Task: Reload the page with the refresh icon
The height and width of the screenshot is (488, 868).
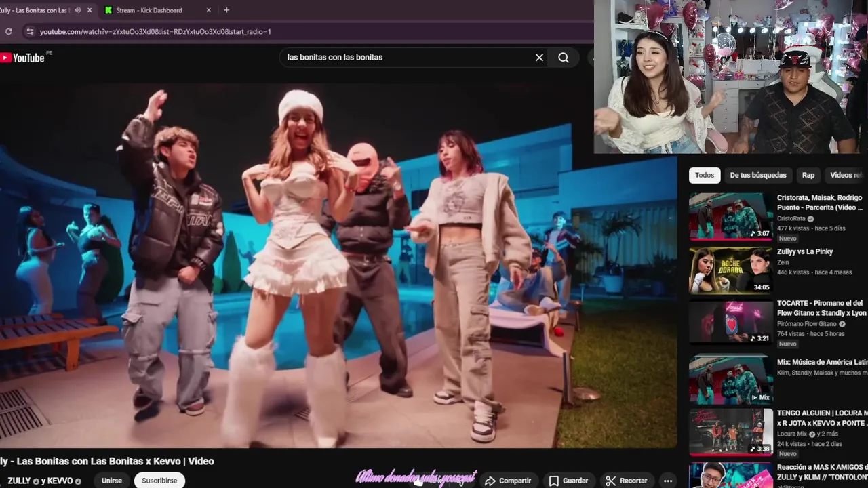Action: (8, 31)
